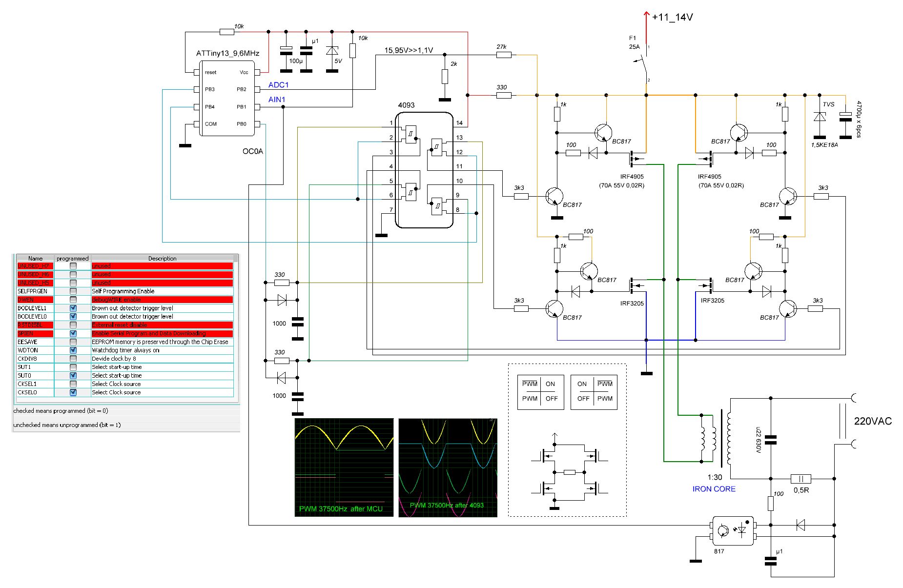
Task: Click the PB3 pin label on ATtiny13
Action: [x=210, y=89]
